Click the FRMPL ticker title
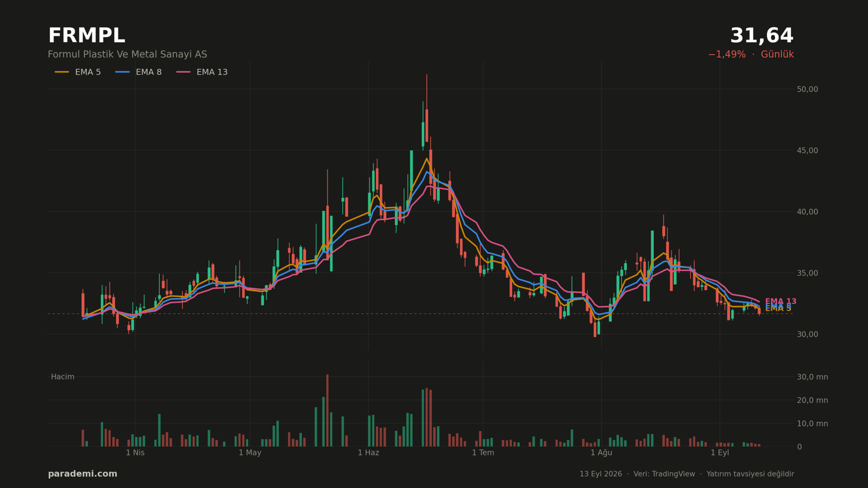This screenshot has width=868, height=488. coord(86,36)
